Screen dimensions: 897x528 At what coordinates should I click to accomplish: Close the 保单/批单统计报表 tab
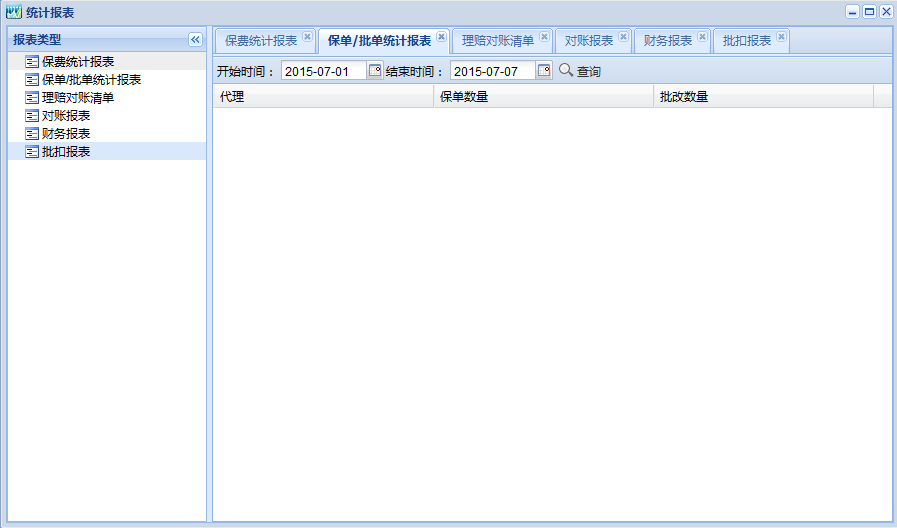tap(441, 36)
